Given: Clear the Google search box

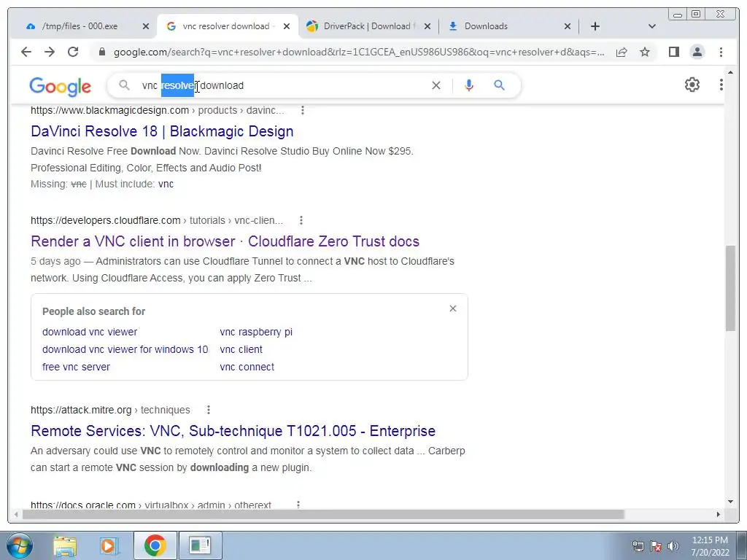Looking at the screenshot, I should point(436,85).
